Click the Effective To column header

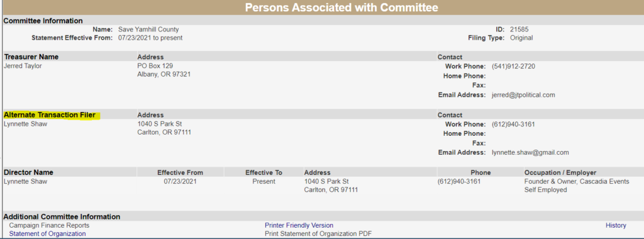point(264,172)
